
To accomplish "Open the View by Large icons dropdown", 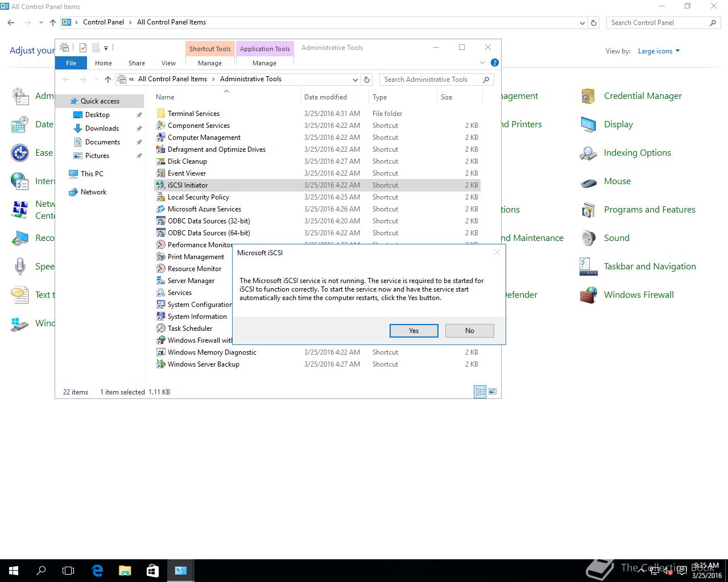I will coord(659,51).
